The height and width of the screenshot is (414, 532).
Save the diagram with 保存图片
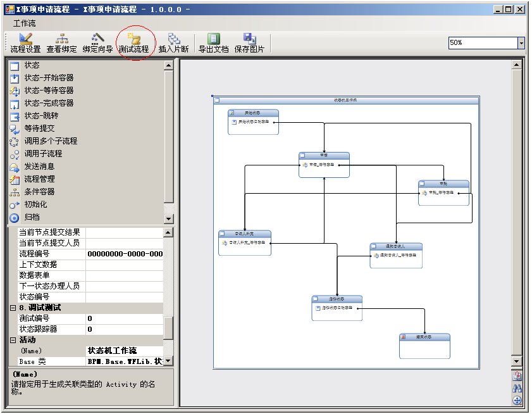click(249, 43)
